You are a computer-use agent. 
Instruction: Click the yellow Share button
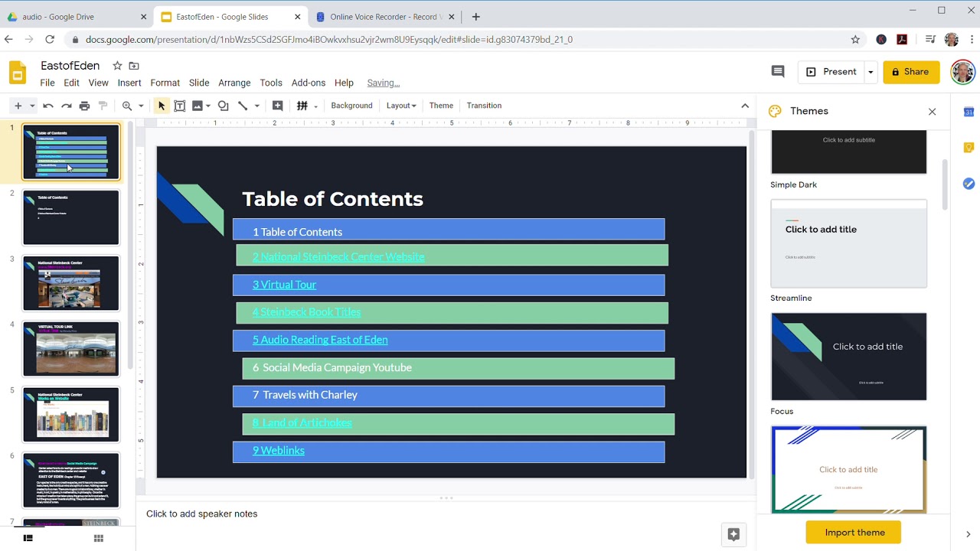point(911,72)
